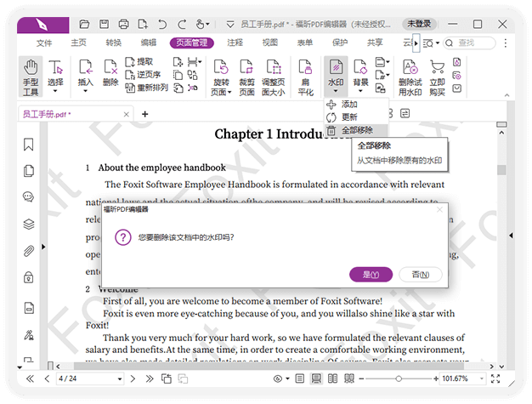Undo the last action
532x404 pixels.
point(162,24)
